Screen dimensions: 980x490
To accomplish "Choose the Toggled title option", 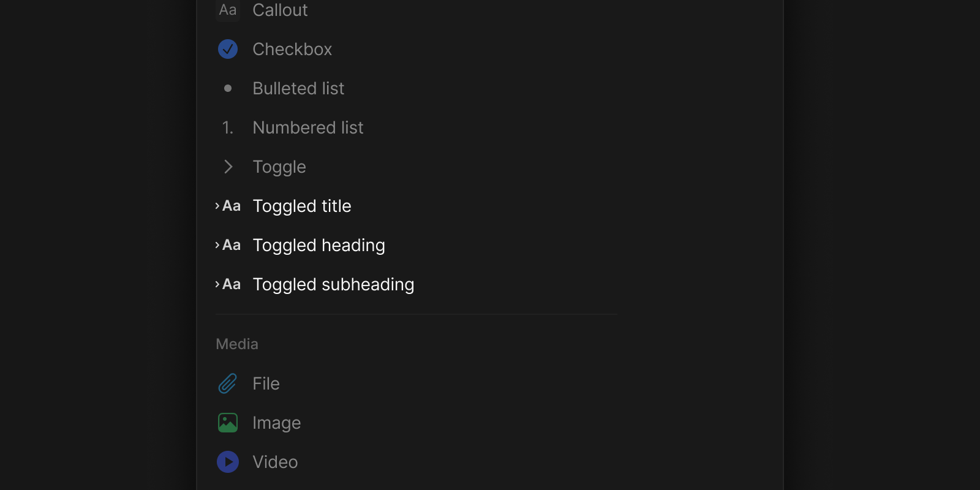I will coord(302,206).
